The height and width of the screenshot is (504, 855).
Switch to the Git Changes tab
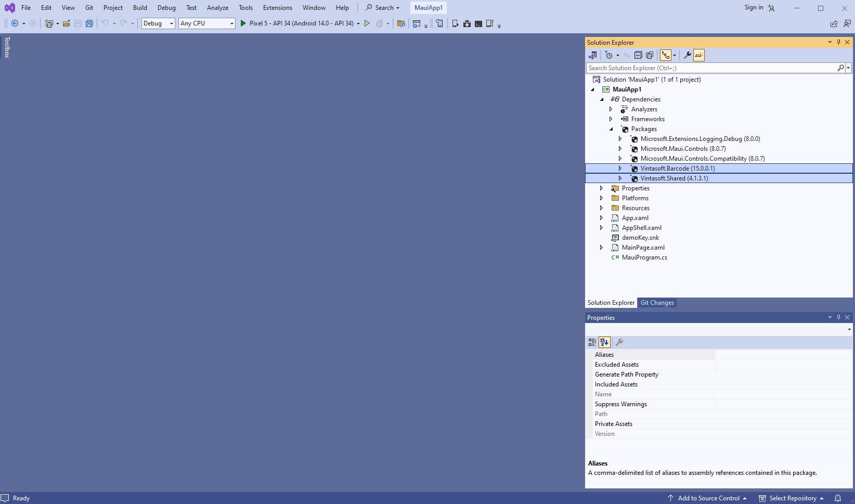coord(657,303)
